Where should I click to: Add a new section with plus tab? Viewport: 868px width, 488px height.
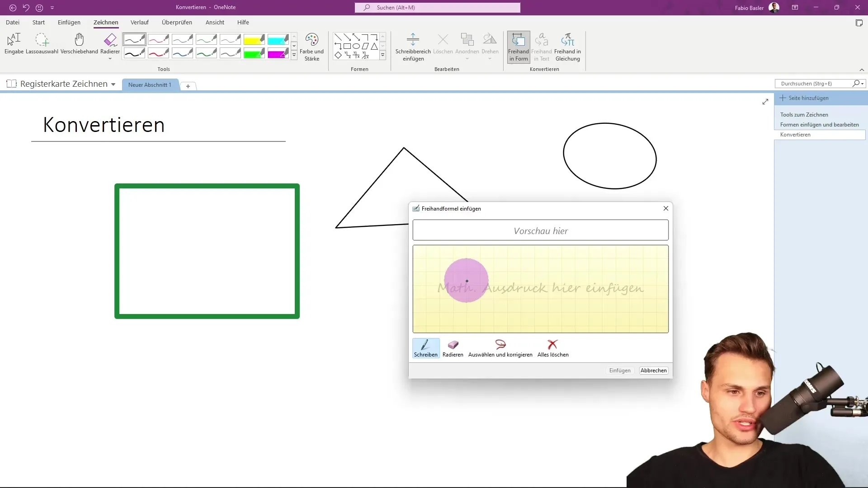[x=188, y=86]
